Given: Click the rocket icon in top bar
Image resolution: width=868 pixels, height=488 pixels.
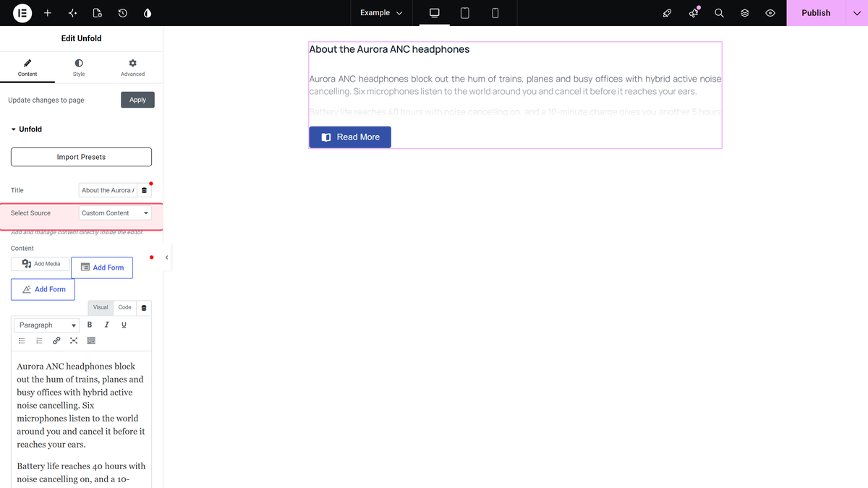Looking at the screenshot, I should click(668, 13).
